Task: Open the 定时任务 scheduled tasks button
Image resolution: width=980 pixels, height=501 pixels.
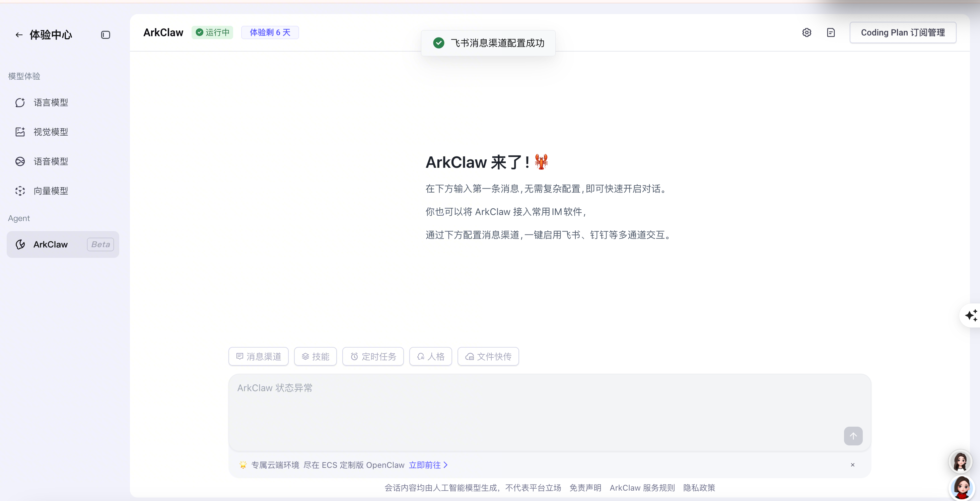Action: click(373, 356)
